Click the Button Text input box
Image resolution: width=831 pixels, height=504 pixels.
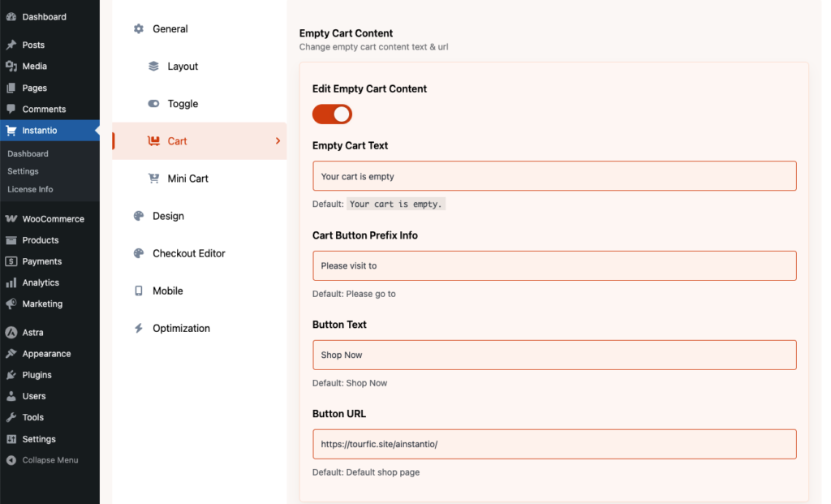click(x=554, y=355)
